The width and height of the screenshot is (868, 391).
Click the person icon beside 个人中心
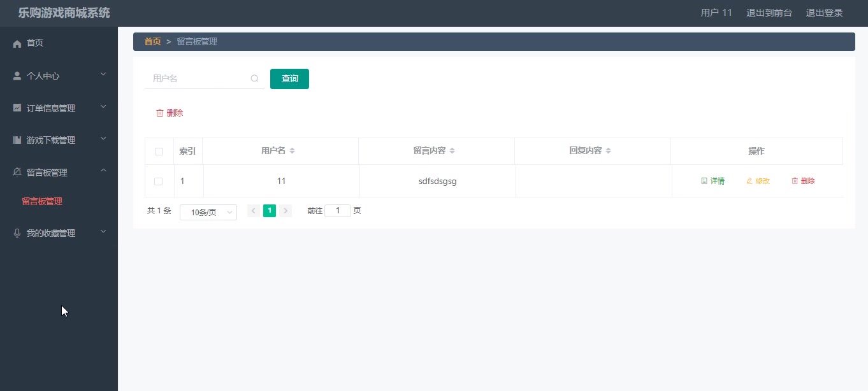click(17, 76)
